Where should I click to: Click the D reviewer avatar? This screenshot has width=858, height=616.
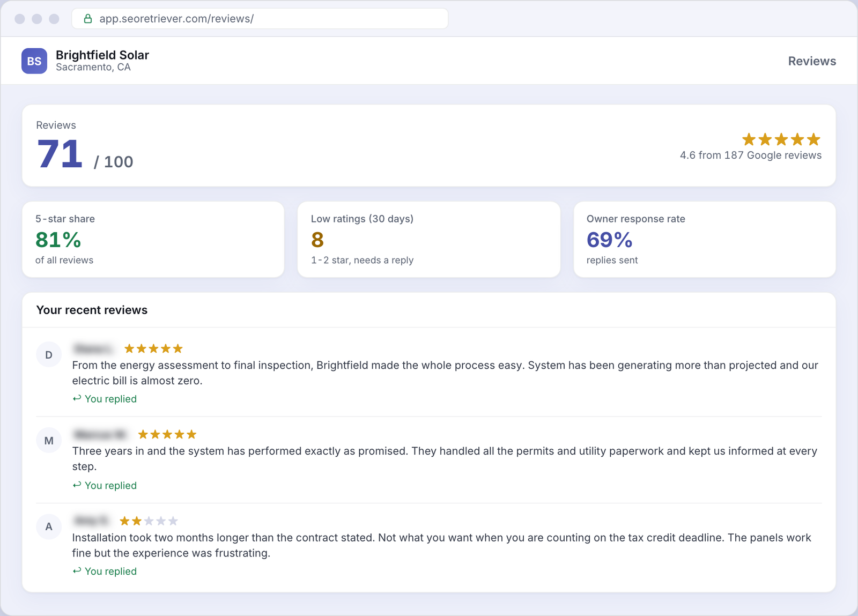pyautogui.click(x=49, y=355)
